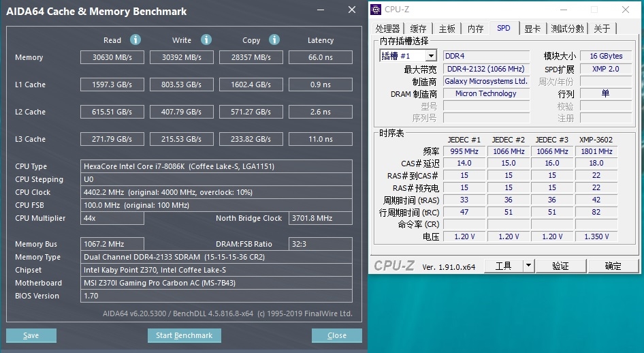This screenshot has height=353, width=644.
Task: Click the Copy info icon in AIDA64
Action: [x=274, y=40]
